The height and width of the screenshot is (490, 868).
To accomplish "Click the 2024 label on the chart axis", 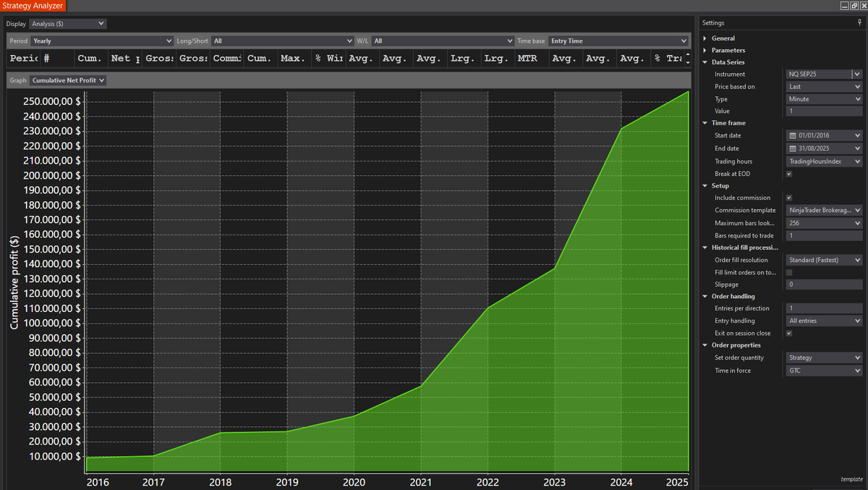I will [x=621, y=482].
